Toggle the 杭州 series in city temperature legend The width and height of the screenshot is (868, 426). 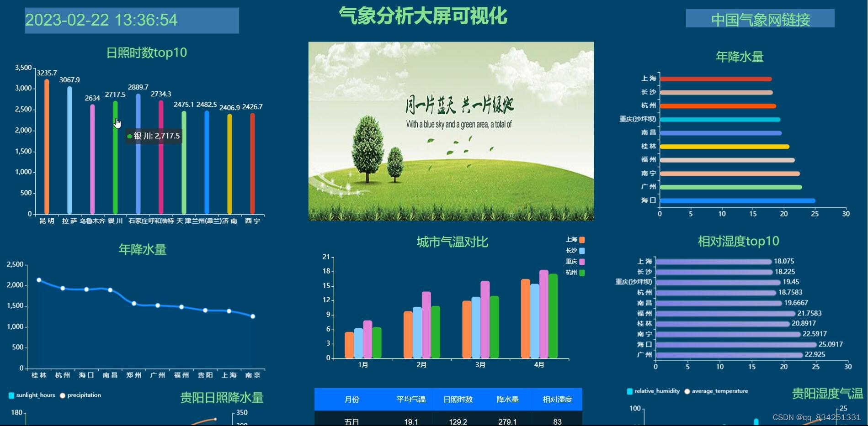(575, 273)
